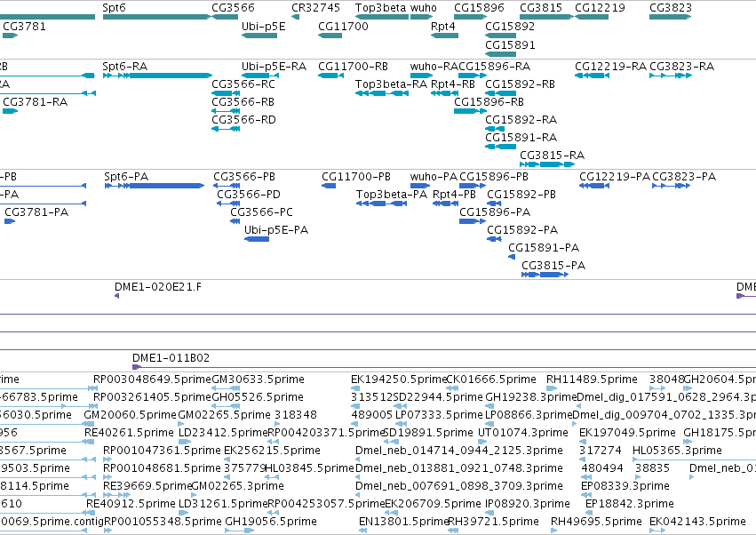Select the CG15896-RB transcript

pyautogui.click(x=470, y=111)
